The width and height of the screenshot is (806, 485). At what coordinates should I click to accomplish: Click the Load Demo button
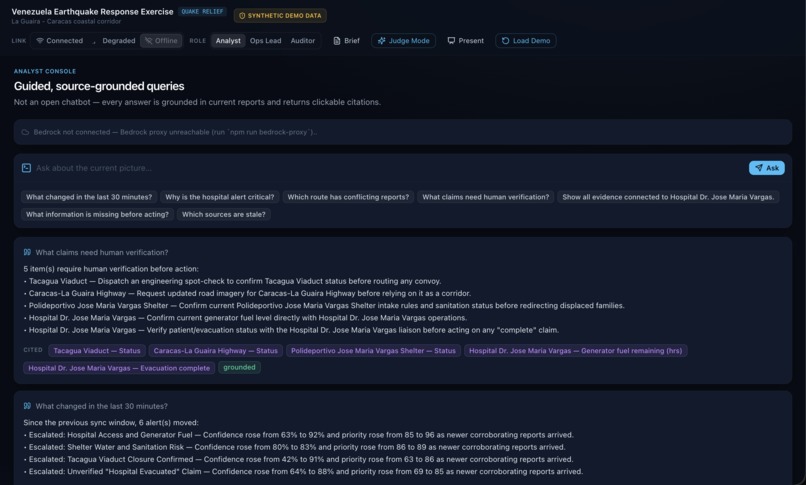[525, 41]
